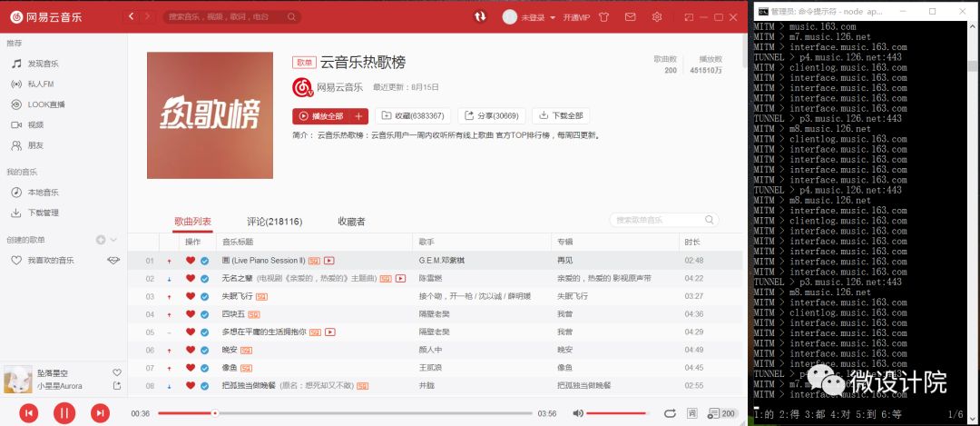This screenshot has height=426, width=980.
Task: Open the skin shirt icon
Action: tap(603, 17)
